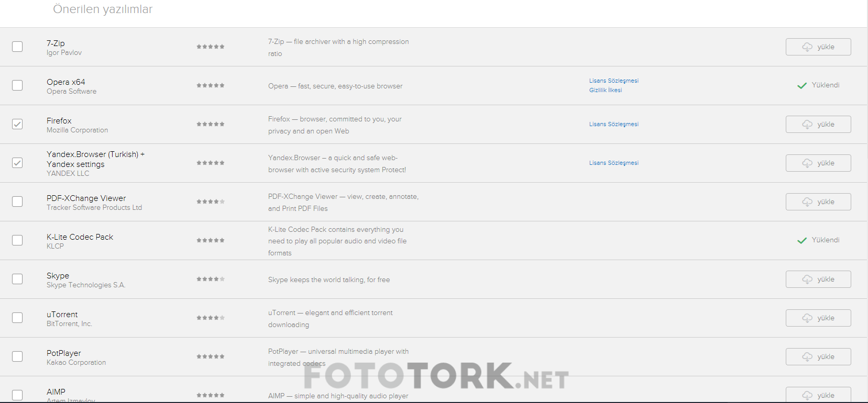Select the AIMP title text
The image size is (868, 403).
(56, 392)
